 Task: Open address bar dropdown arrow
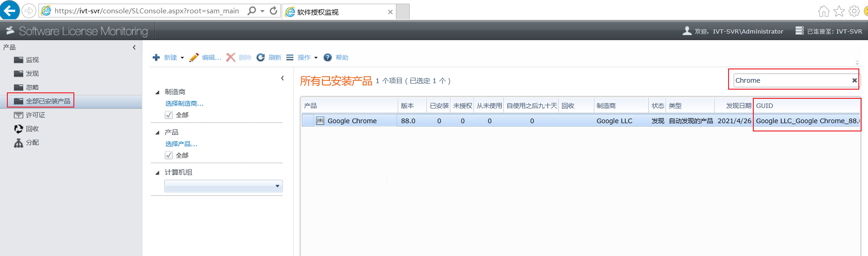click(x=262, y=11)
